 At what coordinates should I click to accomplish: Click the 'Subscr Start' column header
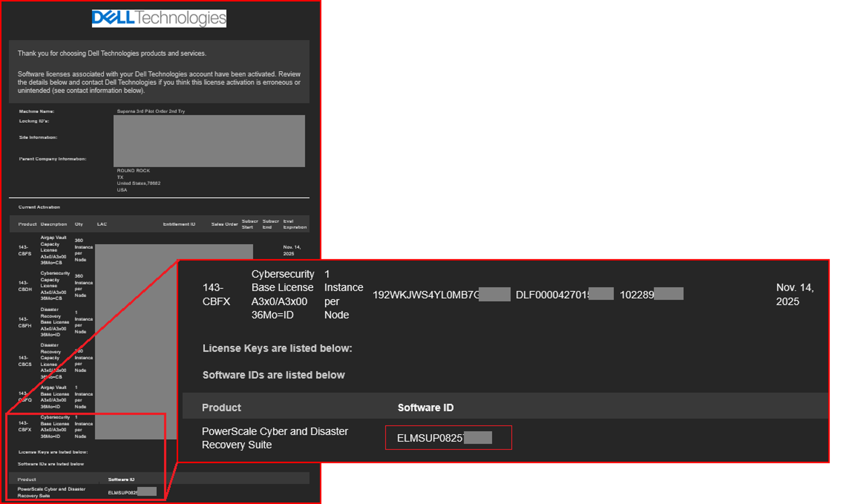tap(250, 224)
